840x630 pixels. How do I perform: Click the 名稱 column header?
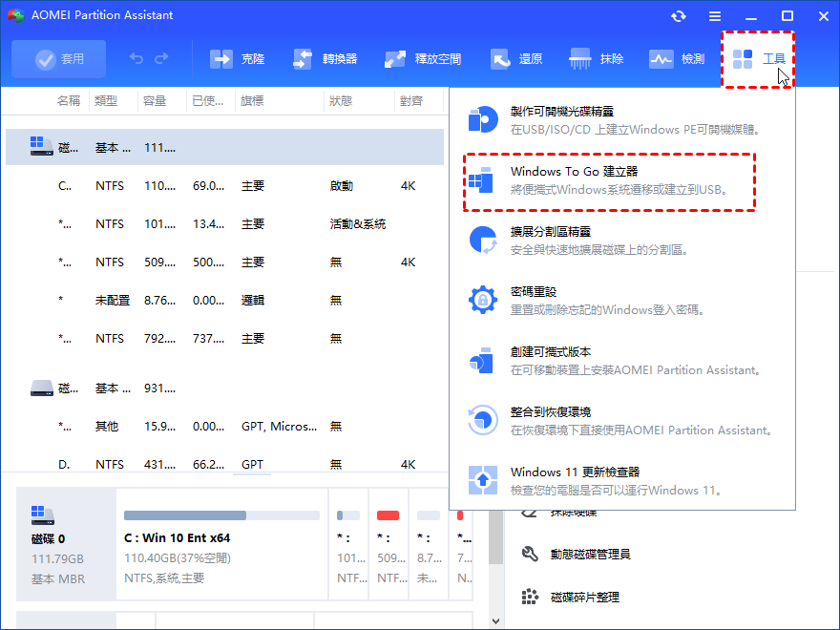tap(69, 101)
